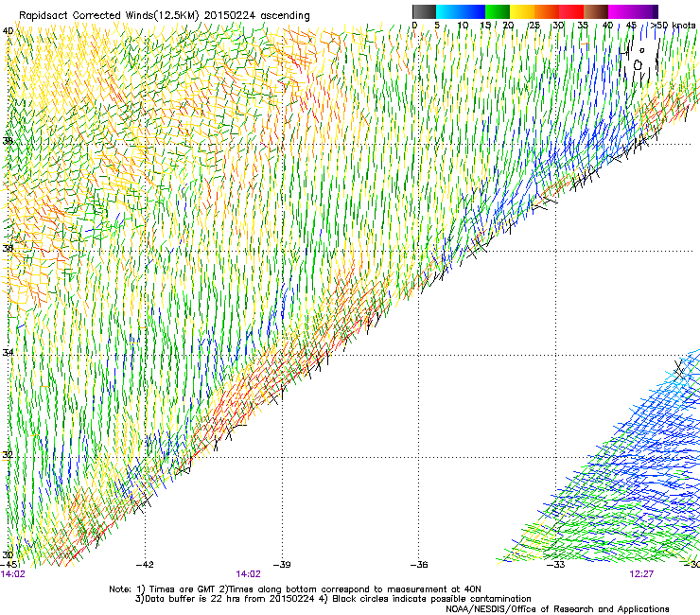
Task: Click the latitude label '30' above -45
Action: [x=8, y=554]
